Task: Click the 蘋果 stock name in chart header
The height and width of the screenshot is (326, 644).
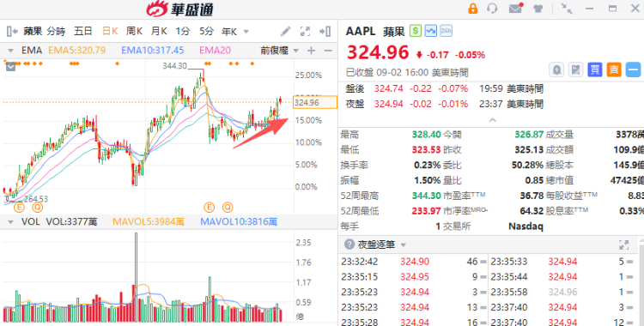Action: (33, 31)
